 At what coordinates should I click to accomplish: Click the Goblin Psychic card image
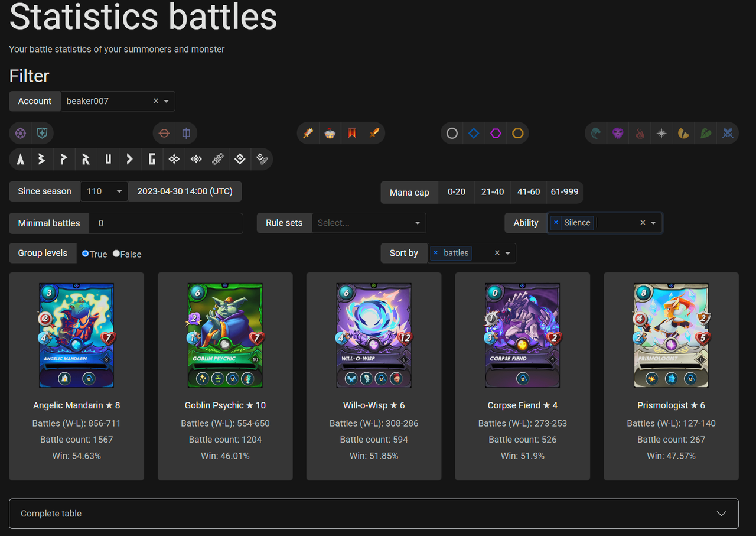(x=225, y=335)
